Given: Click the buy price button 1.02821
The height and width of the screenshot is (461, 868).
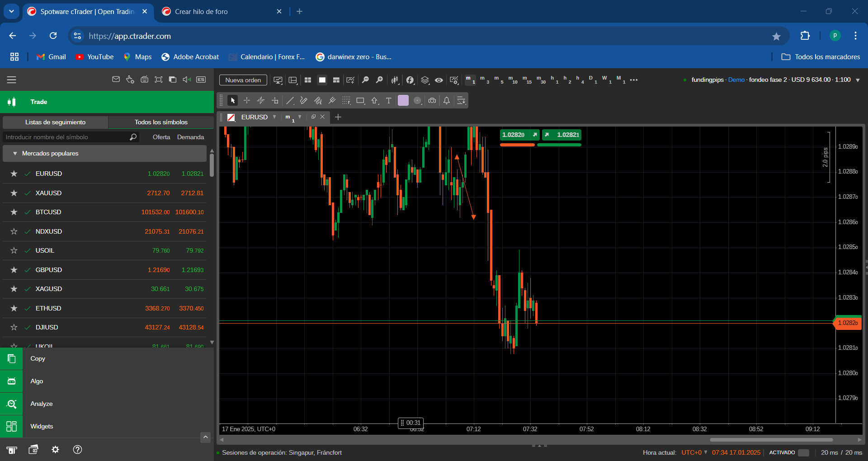Looking at the screenshot, I should pyautogui.click(x=561, y=135).
